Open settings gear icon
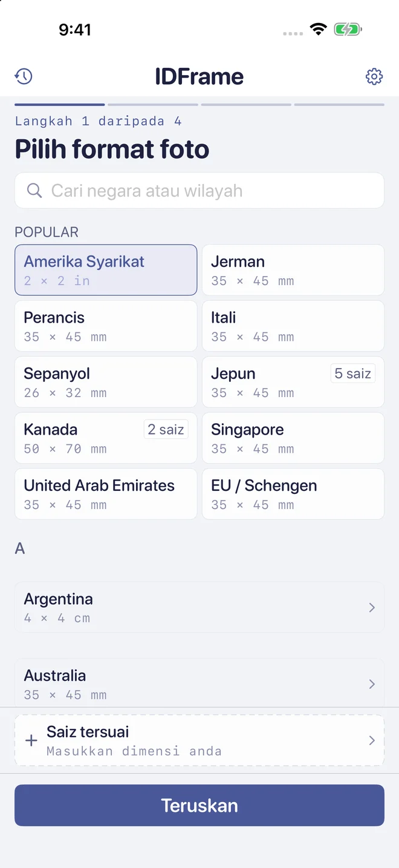Viewport: 399px width, 868px height. point(374,76)
